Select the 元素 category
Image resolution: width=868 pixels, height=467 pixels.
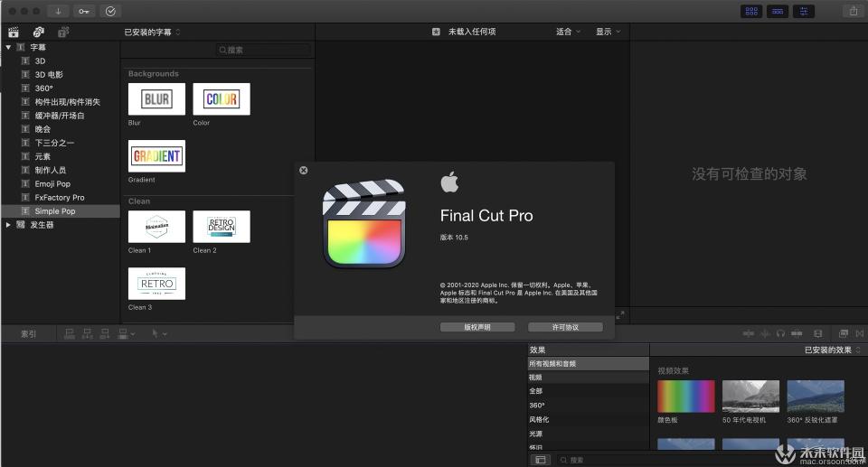tap(61, 156)
